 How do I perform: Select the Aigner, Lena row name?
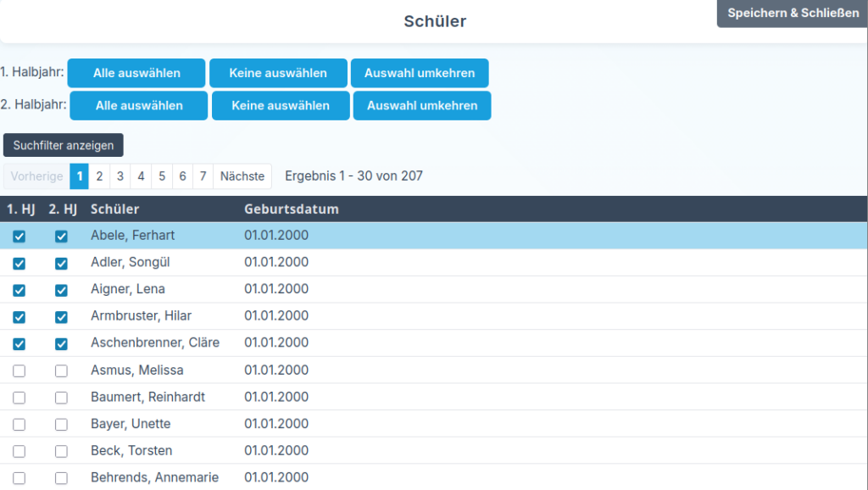pos(128,289)
